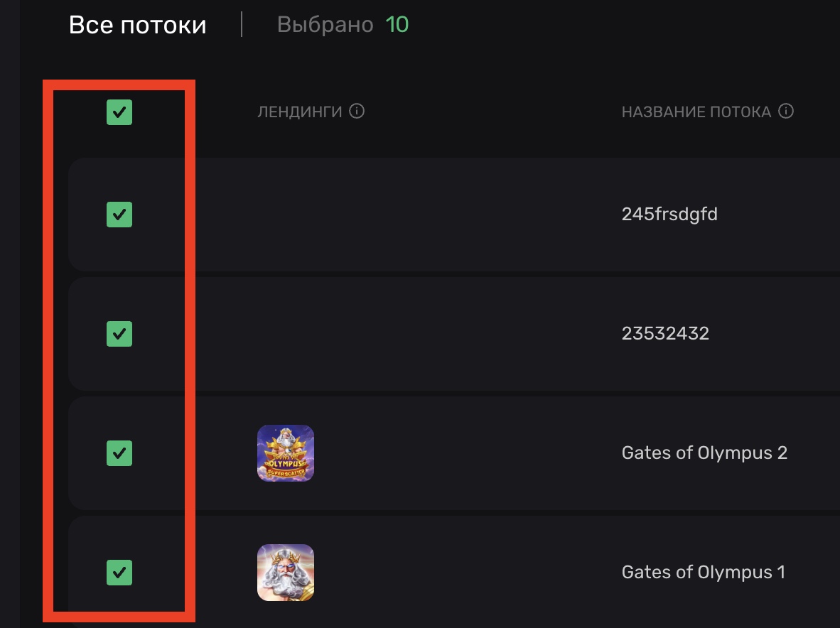The height and width of the screenshot is (628, 840).
Task: Open info tooltip next to ЛЕНДИНГИ
Action: (357, 112)
